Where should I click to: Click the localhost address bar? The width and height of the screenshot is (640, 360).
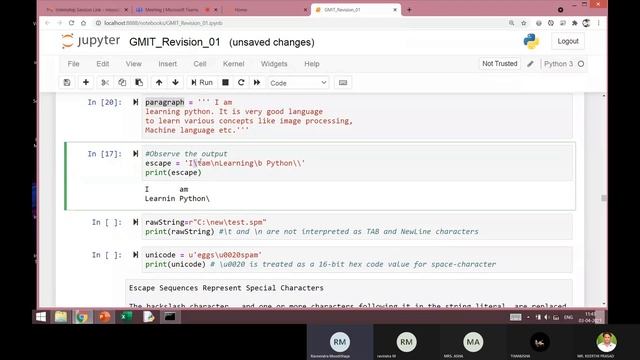(x=302, y=23)
